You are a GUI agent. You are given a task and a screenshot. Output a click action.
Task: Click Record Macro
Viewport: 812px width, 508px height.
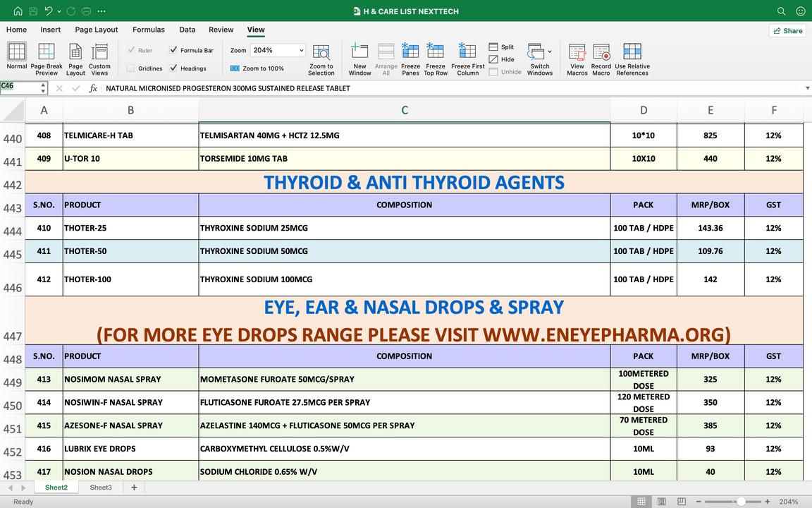601,59
